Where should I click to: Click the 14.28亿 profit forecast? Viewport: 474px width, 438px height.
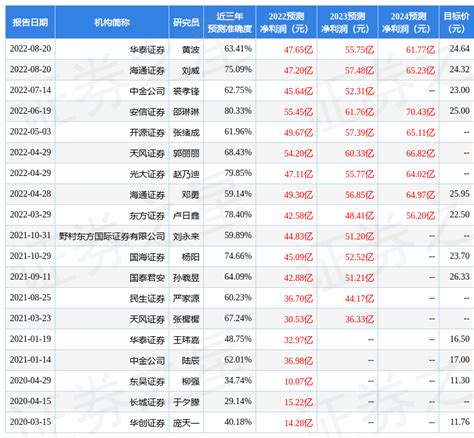pyautogui.click(x=298, y=423)
